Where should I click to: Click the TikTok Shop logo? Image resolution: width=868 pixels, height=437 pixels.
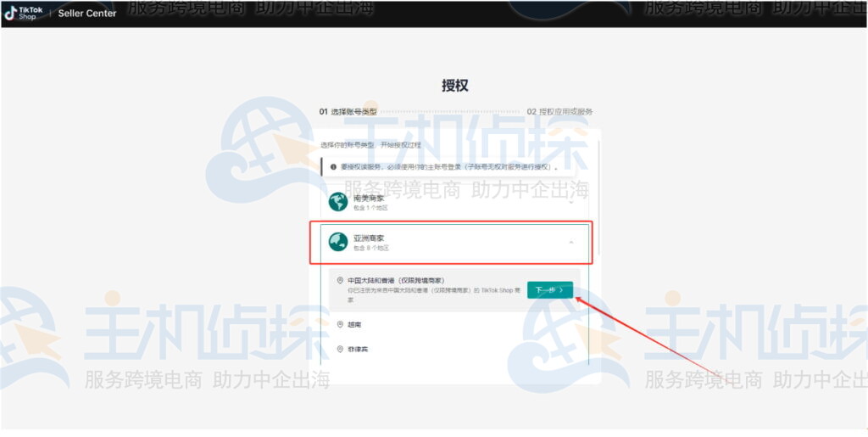click(x=24, y=14)
